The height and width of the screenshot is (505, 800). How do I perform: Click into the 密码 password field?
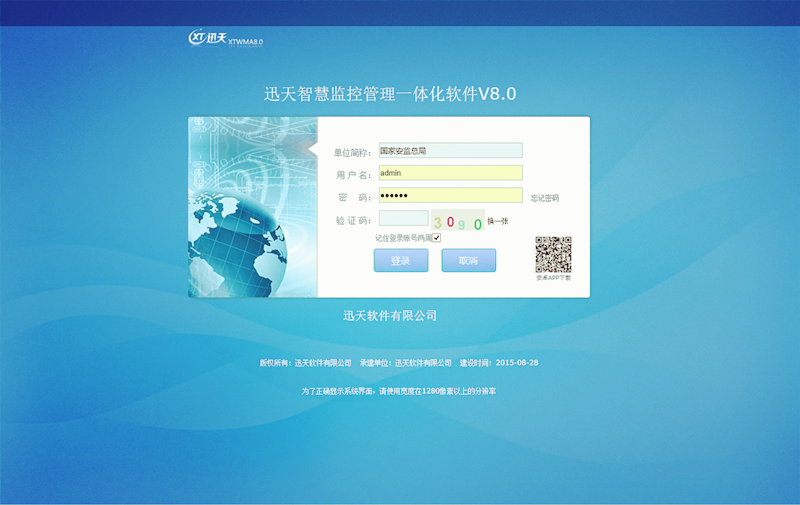pos(450,195)
